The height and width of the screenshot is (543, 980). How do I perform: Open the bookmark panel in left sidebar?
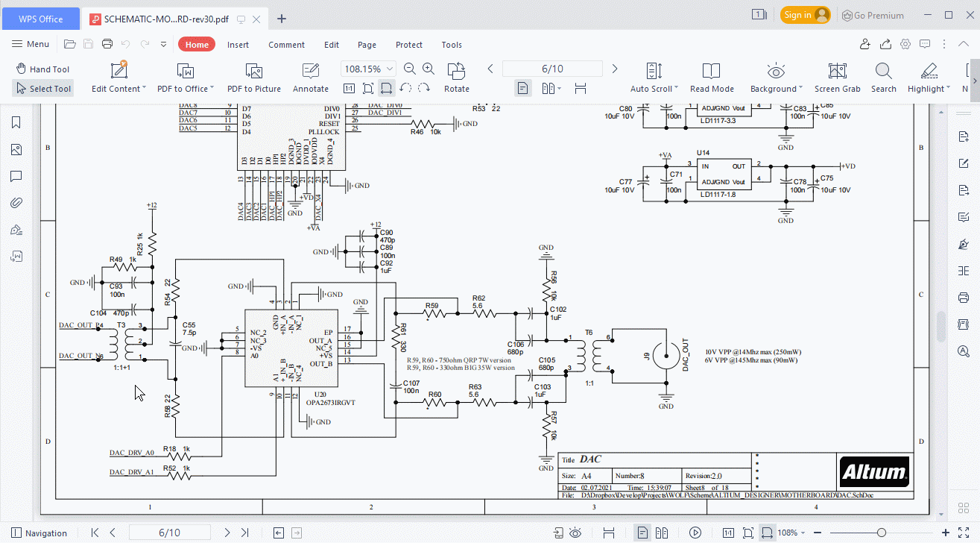(x=16, y=123)
